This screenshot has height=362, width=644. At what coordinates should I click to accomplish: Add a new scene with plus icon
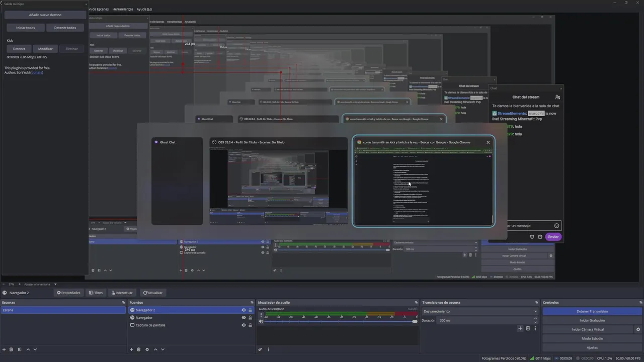(4, 349)
